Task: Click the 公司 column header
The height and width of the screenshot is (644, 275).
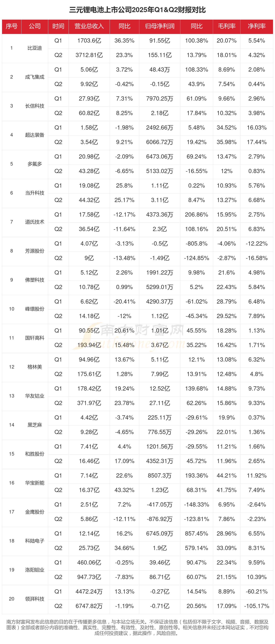Action: pyautogui.click(x=34, y=26)
